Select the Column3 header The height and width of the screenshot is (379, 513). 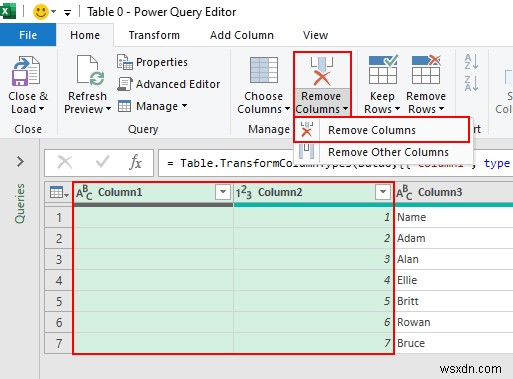[454, 193]
